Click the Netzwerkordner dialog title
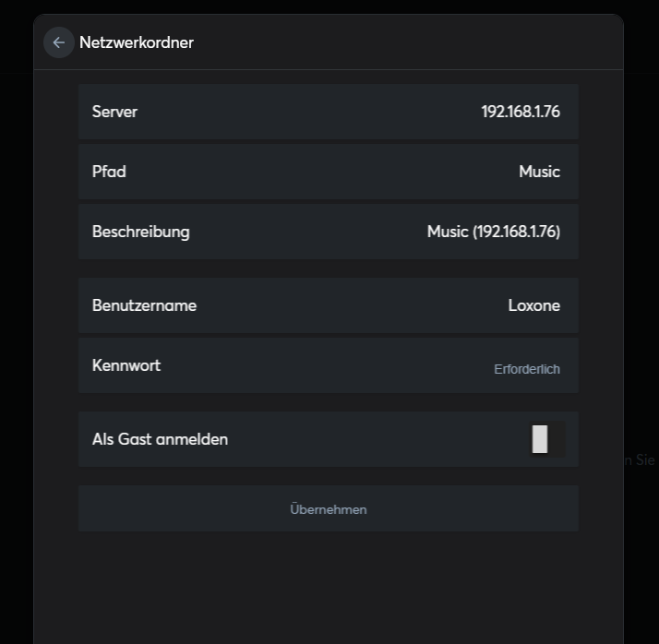 pyautogui.click(x=137, y=42)
